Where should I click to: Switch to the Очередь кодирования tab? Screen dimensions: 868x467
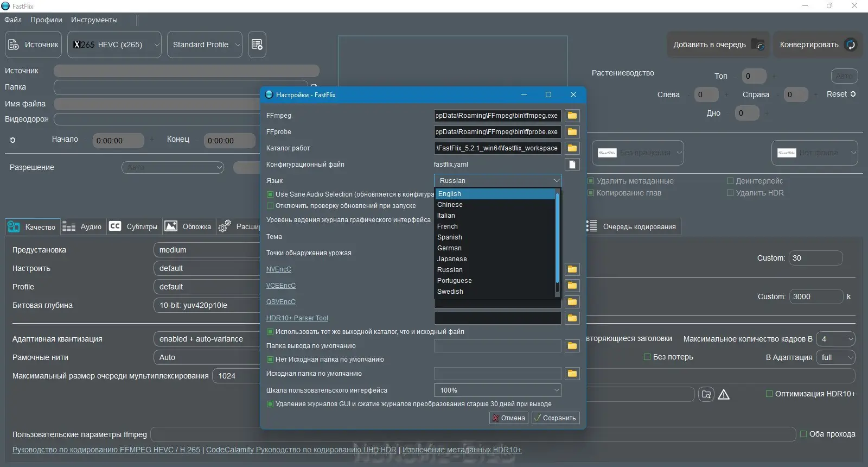point(633,226)
